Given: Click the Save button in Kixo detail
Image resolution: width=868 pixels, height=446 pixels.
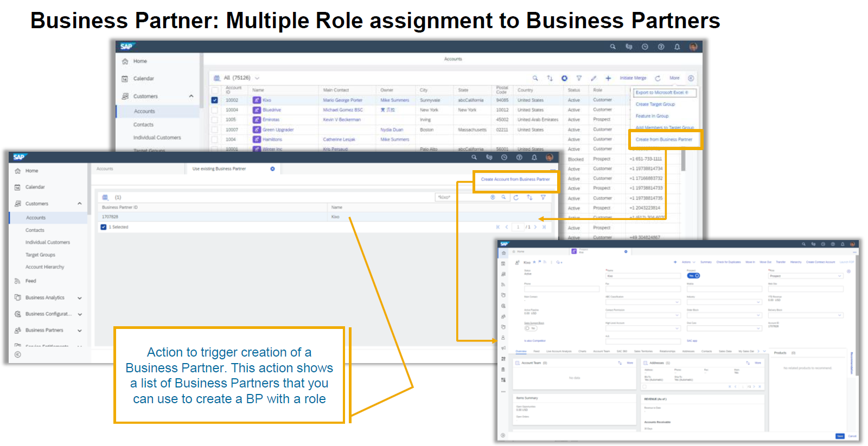Looking at the screenshot, I should pos(840,436).
